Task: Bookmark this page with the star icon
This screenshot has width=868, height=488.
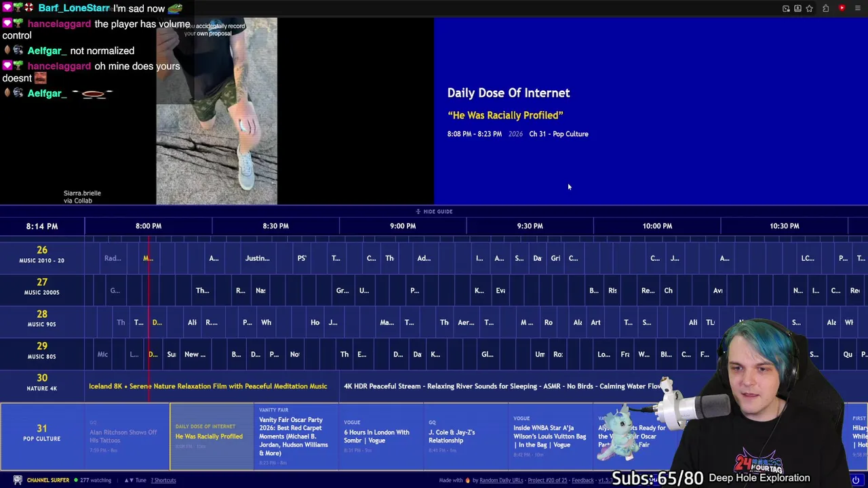Action: click(809, 9)
